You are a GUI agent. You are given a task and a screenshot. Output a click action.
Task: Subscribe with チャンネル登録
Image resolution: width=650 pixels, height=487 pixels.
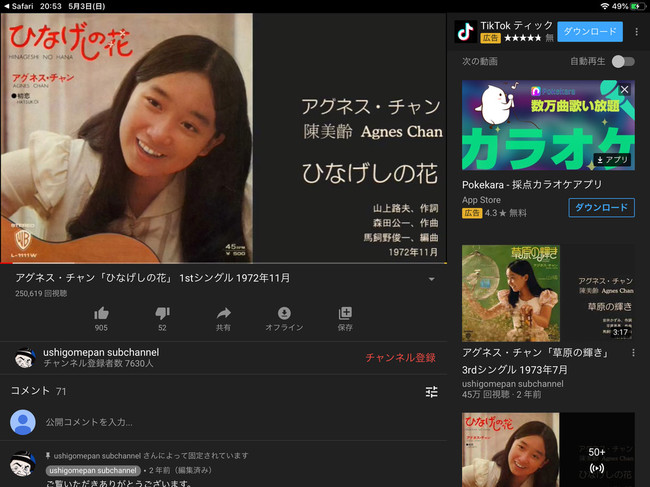coord(400,358)
